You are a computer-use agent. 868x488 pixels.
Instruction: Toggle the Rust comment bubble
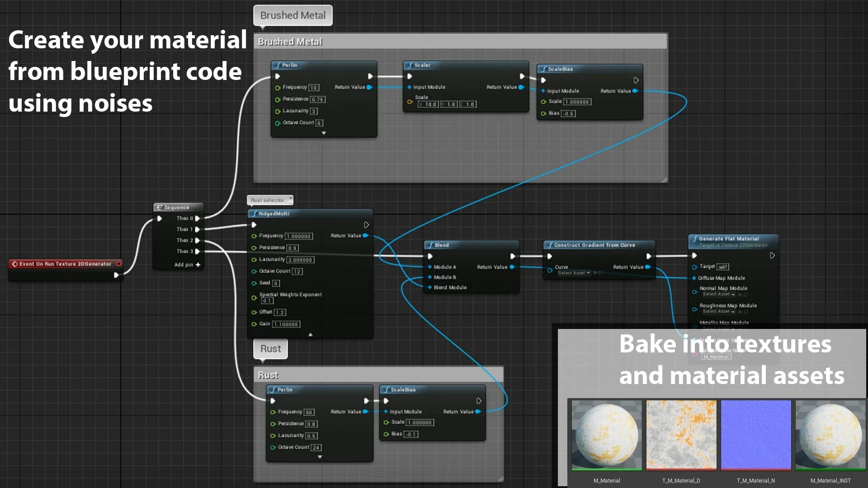(270, 349)
